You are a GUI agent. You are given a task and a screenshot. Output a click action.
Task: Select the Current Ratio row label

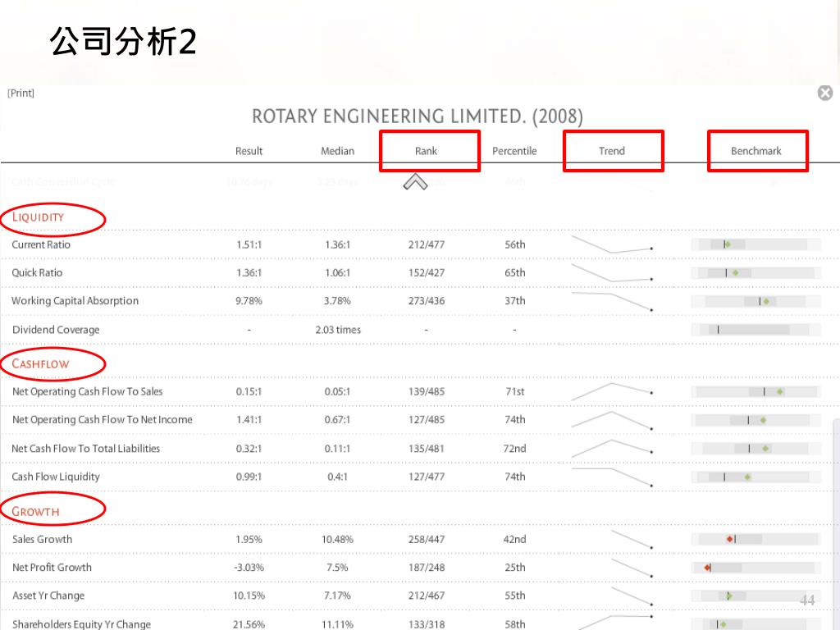tap(41, 244)
